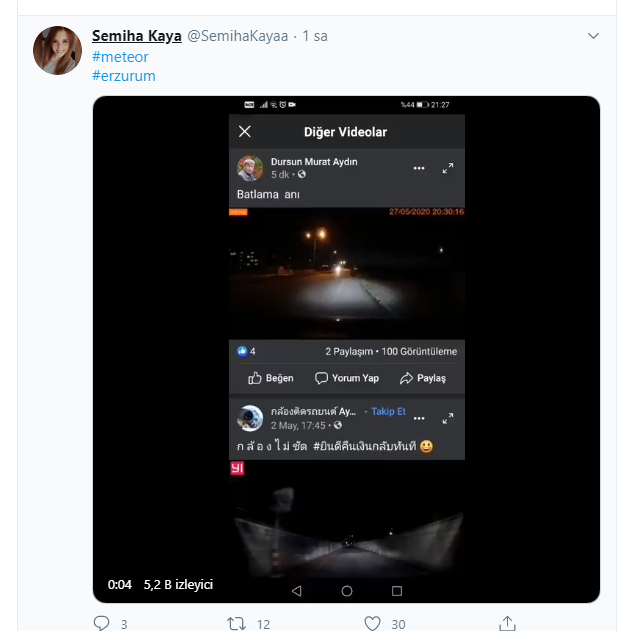Click the reply speech bubble icon

tap(101, 623)
